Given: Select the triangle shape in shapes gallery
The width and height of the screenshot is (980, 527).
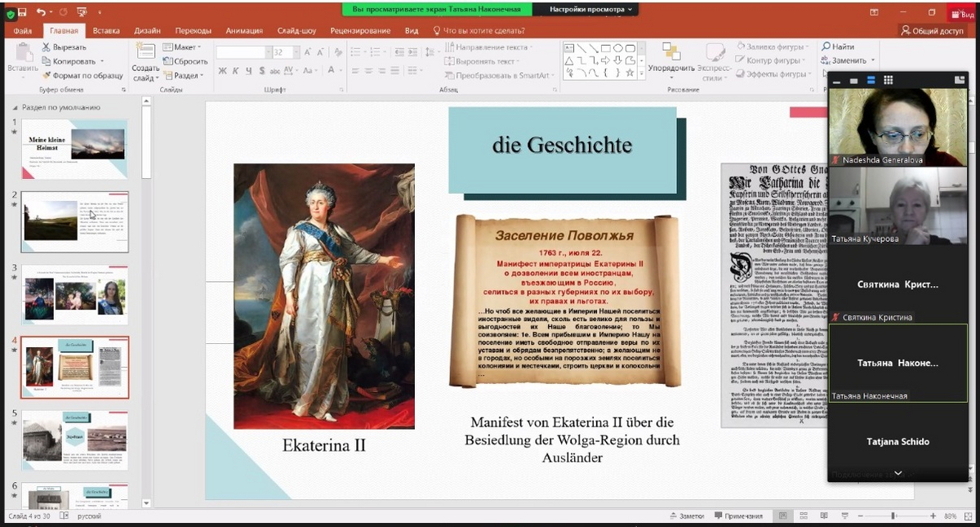Looking at the screenshot, I should pos(569,60).
